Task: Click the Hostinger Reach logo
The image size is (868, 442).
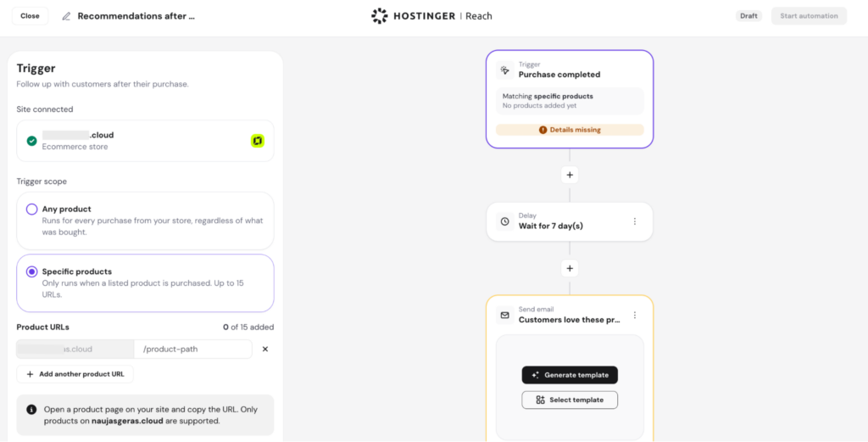Action: click(431, 16)
